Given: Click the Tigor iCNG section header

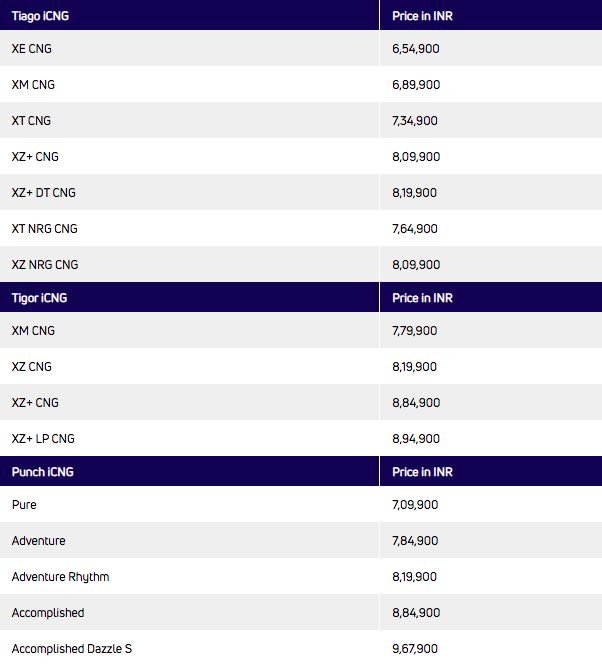Looking at the screenshot, I should 39,298.
